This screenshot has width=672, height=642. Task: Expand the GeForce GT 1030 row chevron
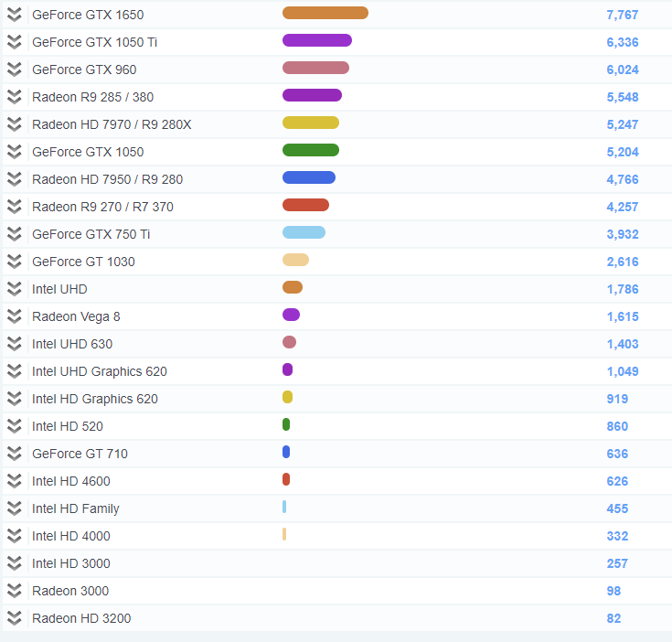[14, 262]
